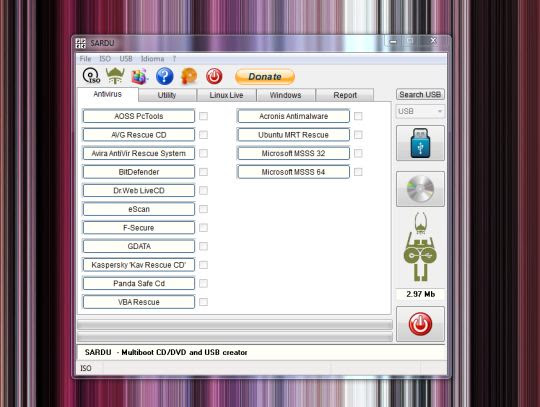Click the F-Secure button

coord(139,228)
